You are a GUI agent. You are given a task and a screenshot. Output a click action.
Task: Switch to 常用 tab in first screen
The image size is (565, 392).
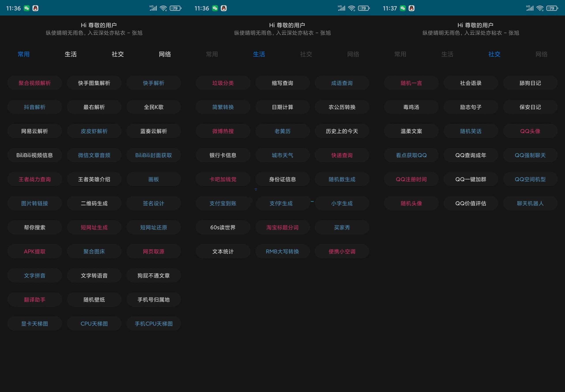[24, 54]
